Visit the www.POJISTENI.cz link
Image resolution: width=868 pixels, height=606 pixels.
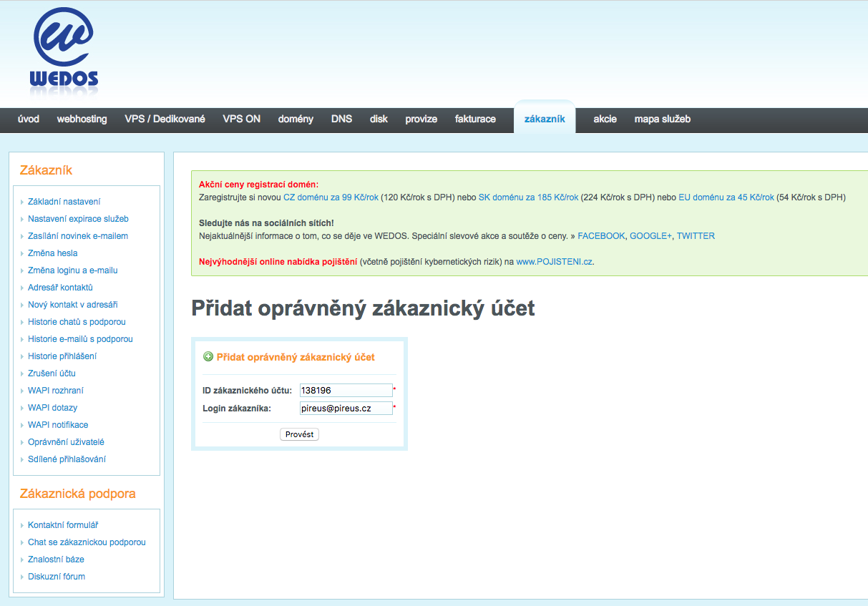[554, 262]
